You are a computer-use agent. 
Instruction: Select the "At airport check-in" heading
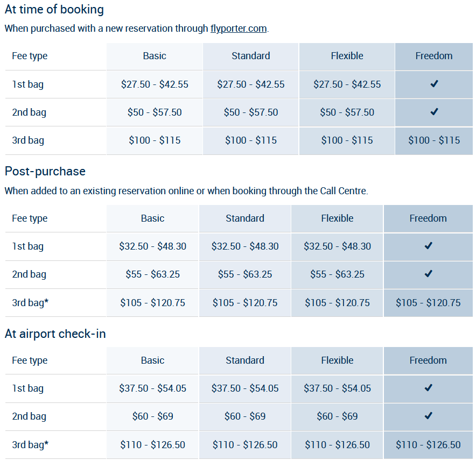click(55, 334)
